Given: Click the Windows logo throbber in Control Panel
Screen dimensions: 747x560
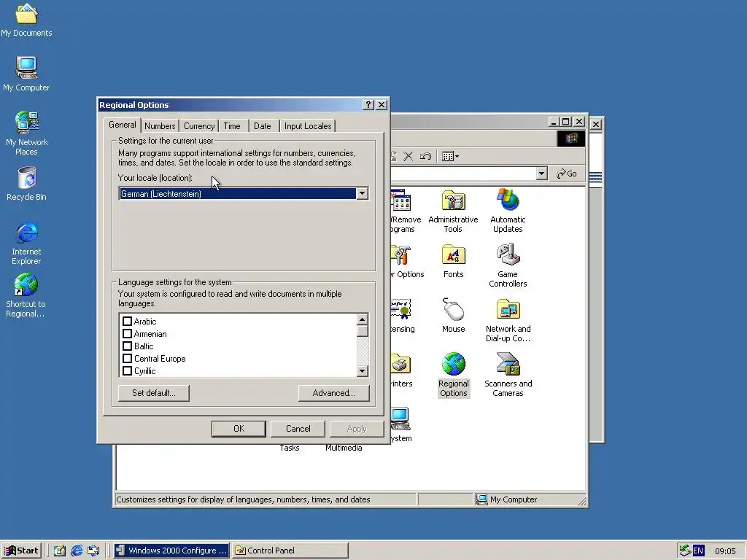Looking at the screenshot, I should pyautogui.click(x=570, y=139).
